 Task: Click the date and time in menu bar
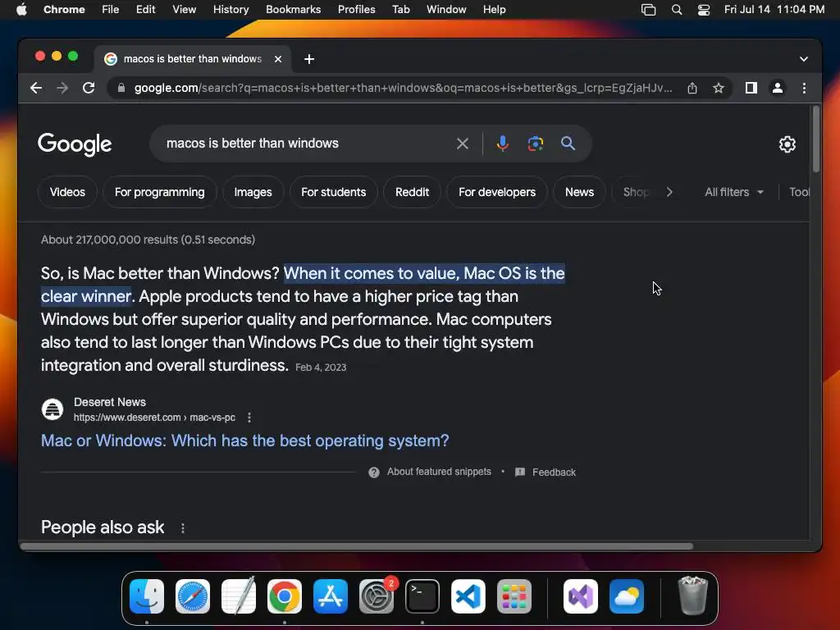[774, 10]
